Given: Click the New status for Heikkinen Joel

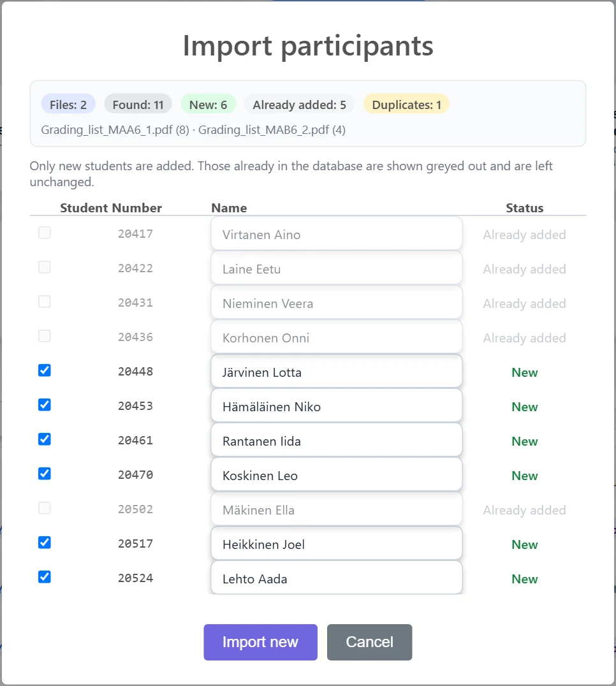Looking at the screenshot, I should (525, 544).
